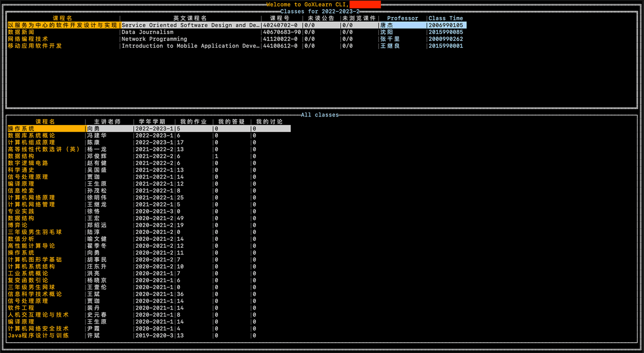644x353 pixels.
Task: Select the 高性能计算导论 course
Action: coord(31,246)
